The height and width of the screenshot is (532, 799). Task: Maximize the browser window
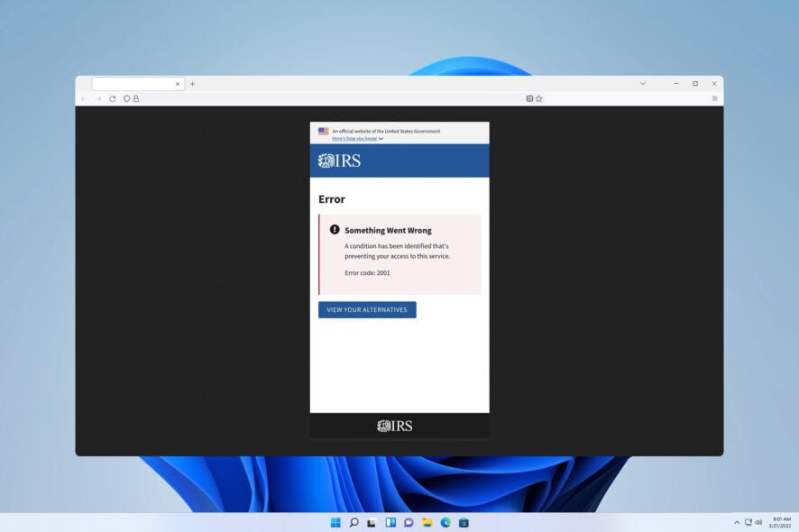pos(695,84)
